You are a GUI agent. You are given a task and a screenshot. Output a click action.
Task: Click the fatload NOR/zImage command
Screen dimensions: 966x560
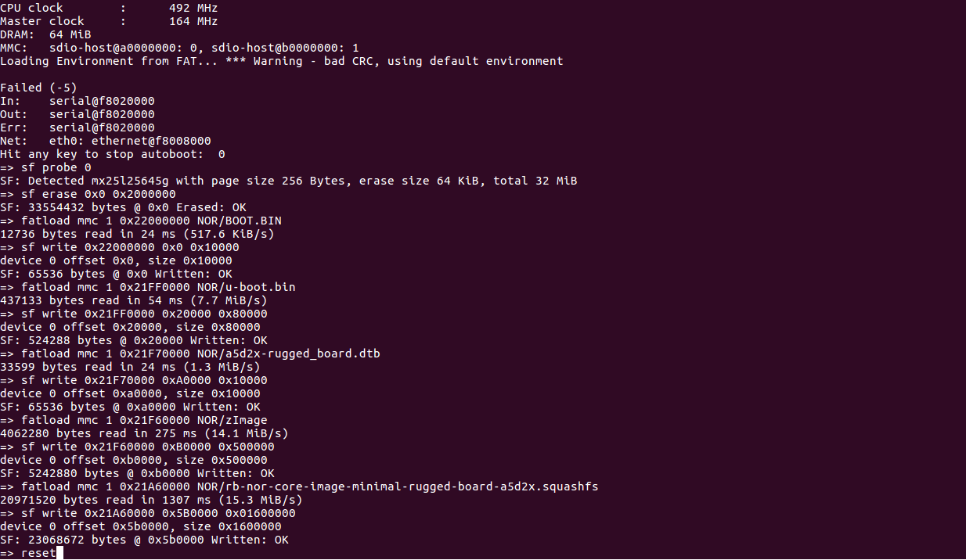tap(134, 420)
